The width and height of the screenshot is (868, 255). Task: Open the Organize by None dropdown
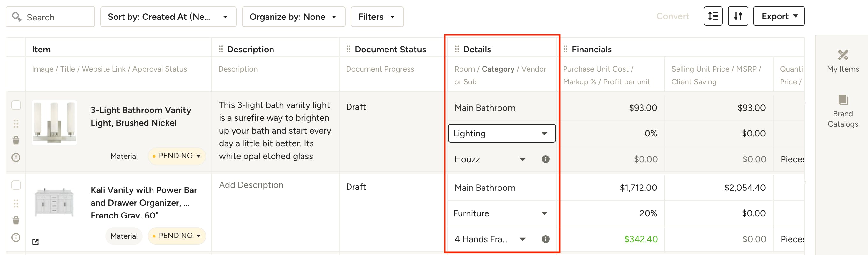pos(293,17)
